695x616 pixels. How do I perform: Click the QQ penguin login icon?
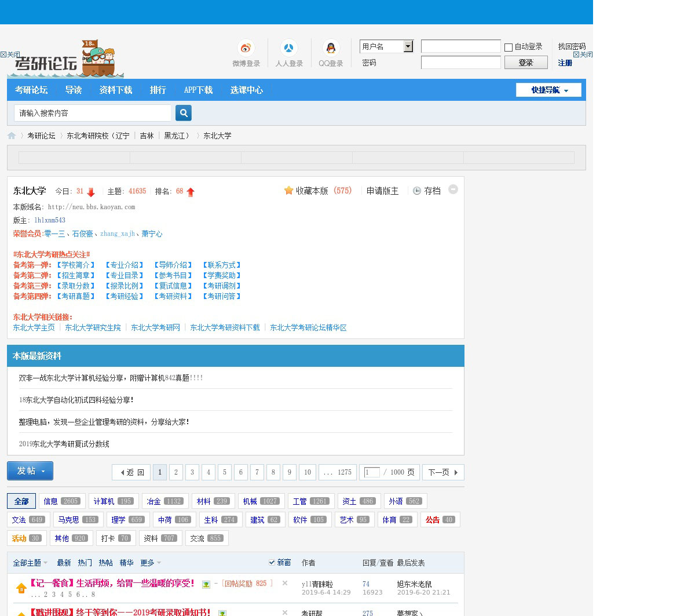pyautogui.click(x=331, y=48)
